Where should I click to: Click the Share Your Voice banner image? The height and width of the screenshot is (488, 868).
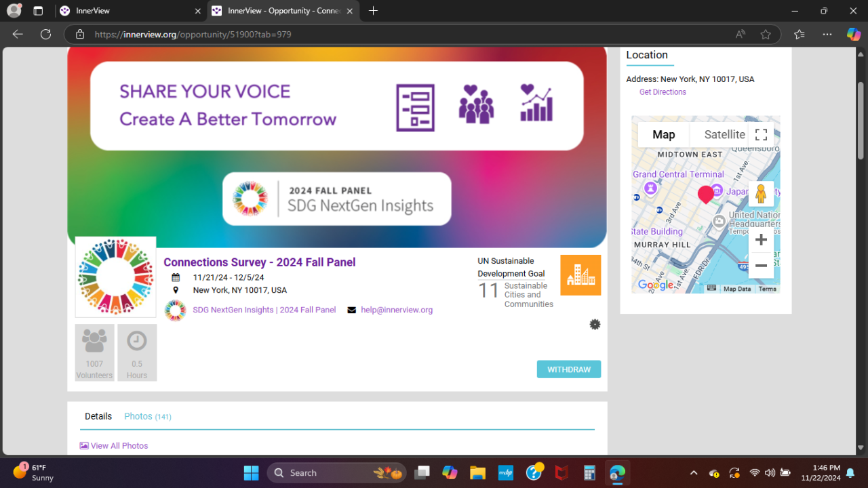coord(337,147)
